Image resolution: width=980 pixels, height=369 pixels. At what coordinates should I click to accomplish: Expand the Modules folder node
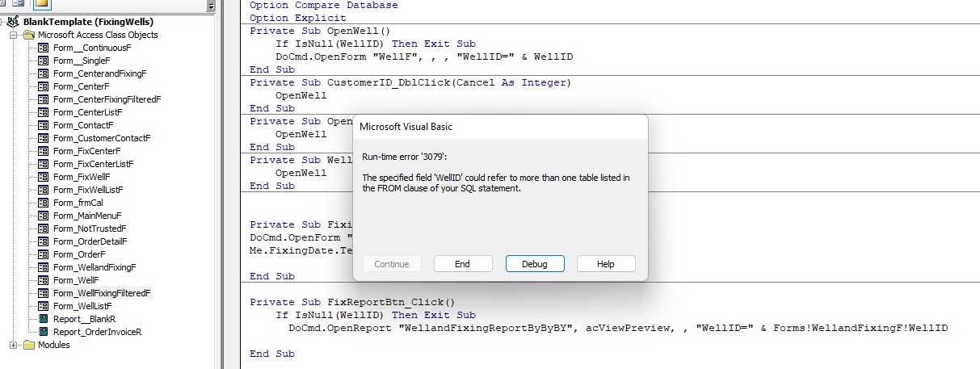coord(14,345)
